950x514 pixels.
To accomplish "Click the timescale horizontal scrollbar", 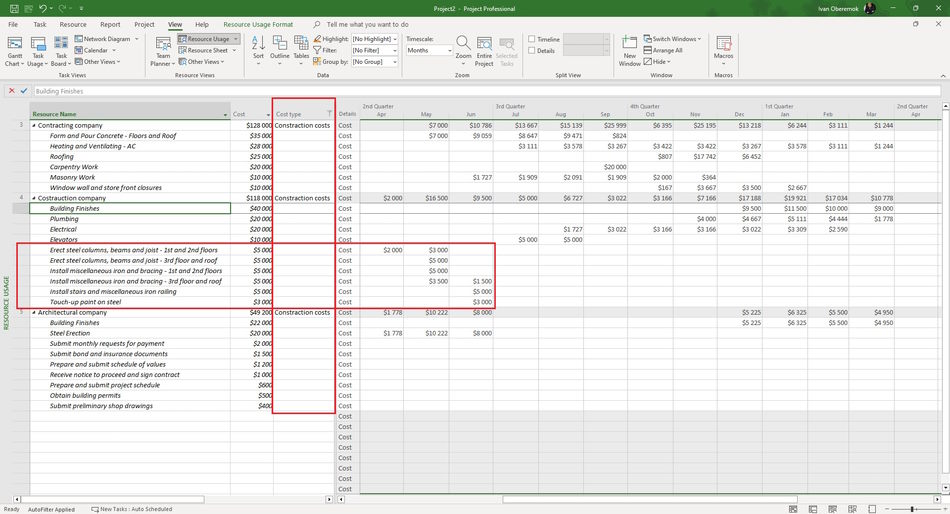I will [649, 499].
